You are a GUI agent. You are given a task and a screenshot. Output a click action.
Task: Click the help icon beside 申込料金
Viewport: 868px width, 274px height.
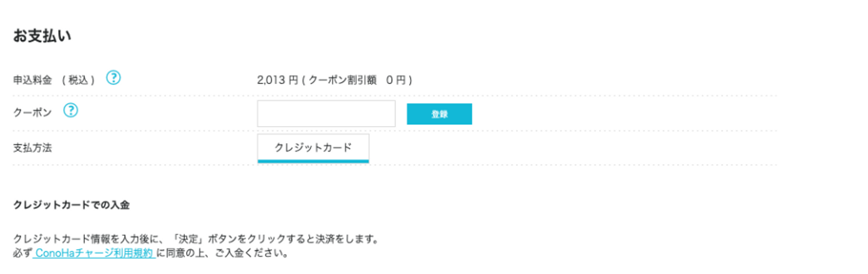click(113, 78)
